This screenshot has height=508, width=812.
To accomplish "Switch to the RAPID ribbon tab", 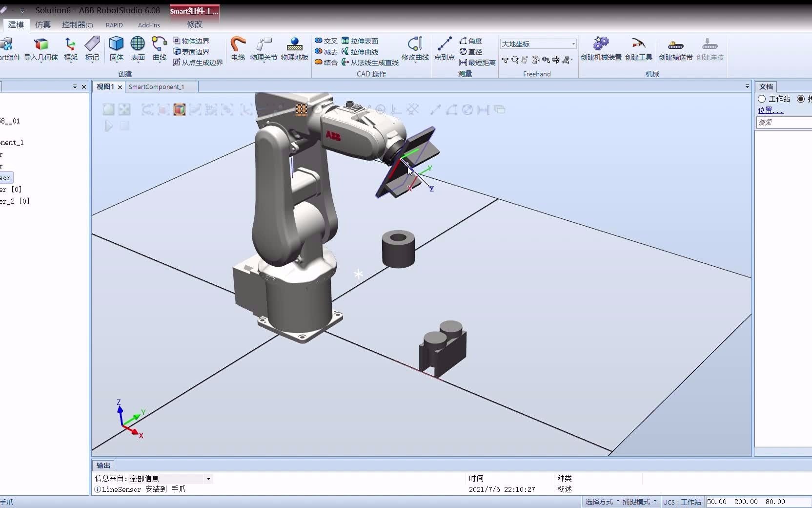I will coord(114,25).
